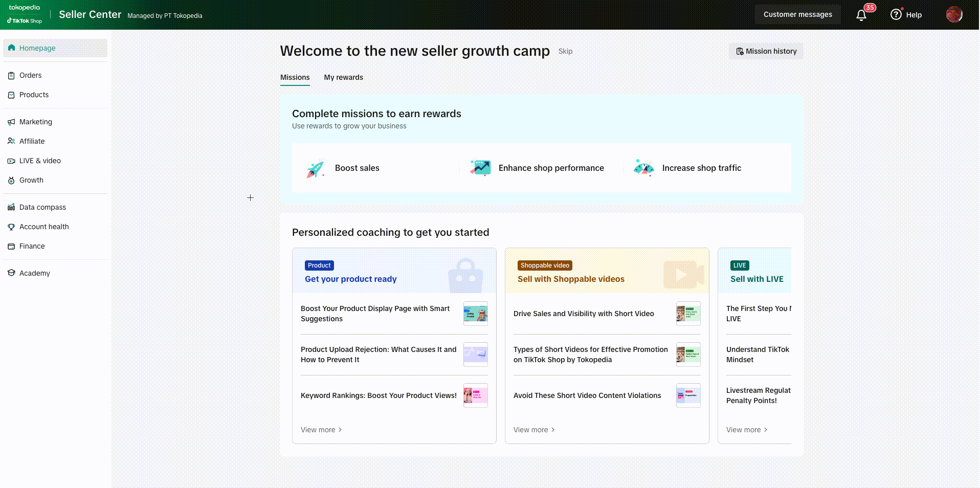Open the profile avatar menu
Screen dimensions: 980x488
click(x=954, y=15)
